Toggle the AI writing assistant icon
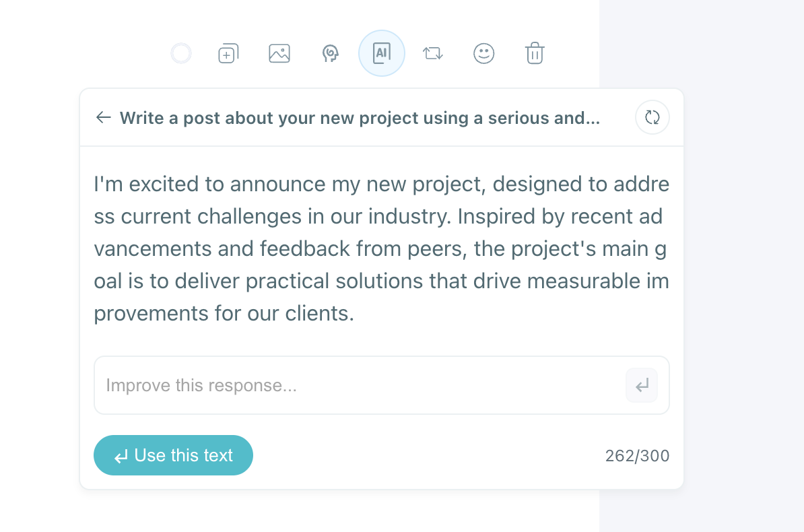The width and height of the screenshot is (804, 532). [382, 53]
